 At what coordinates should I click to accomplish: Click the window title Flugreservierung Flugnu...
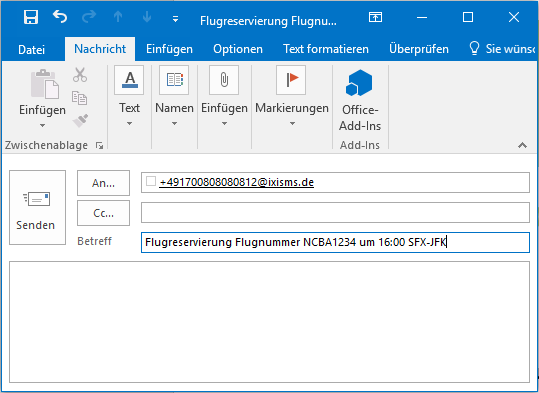pyautogui.click(x=268, y=21)
